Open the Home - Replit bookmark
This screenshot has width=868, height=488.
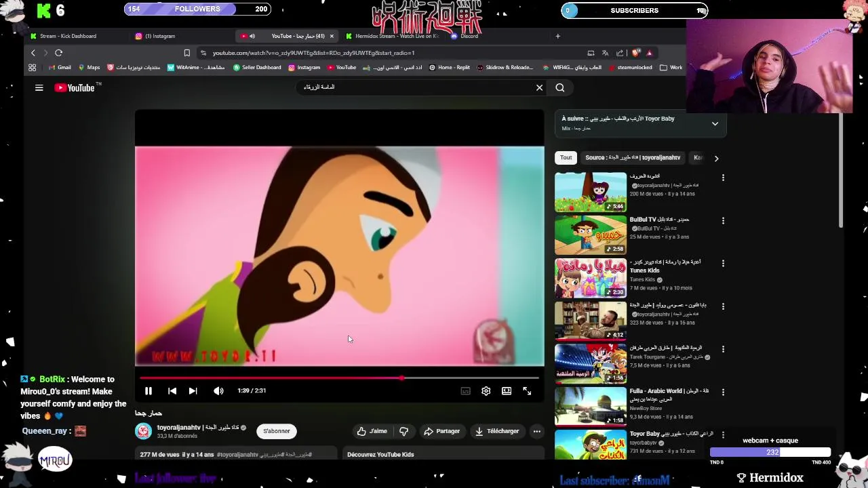point(449,67)
